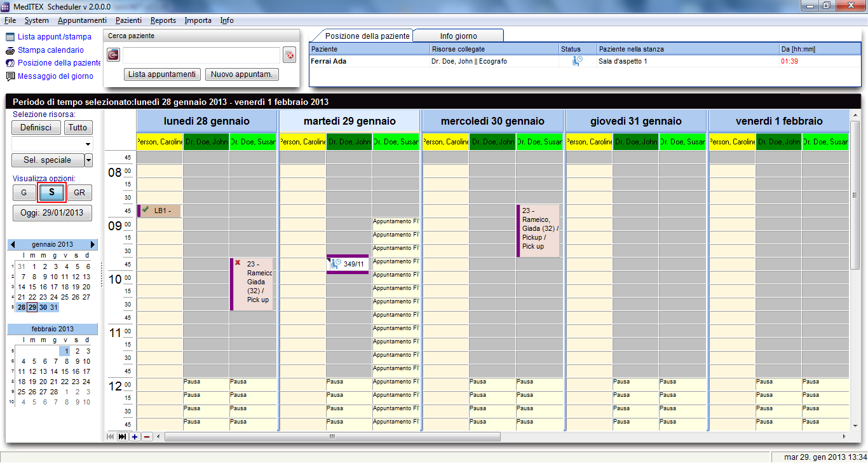Select the mercoledì 30 gennaio day header
Image resolution: width=868 pixels, height=463 pixels.
click(x=492, y=121)
